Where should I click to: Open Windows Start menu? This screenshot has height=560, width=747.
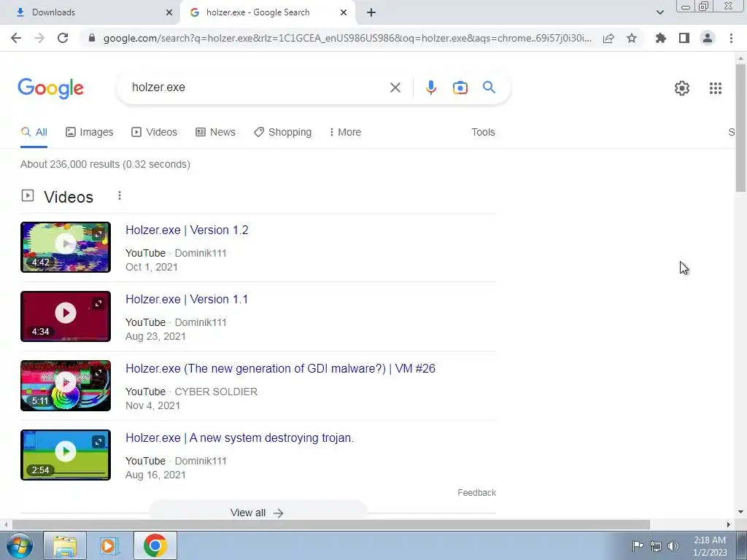19,545
